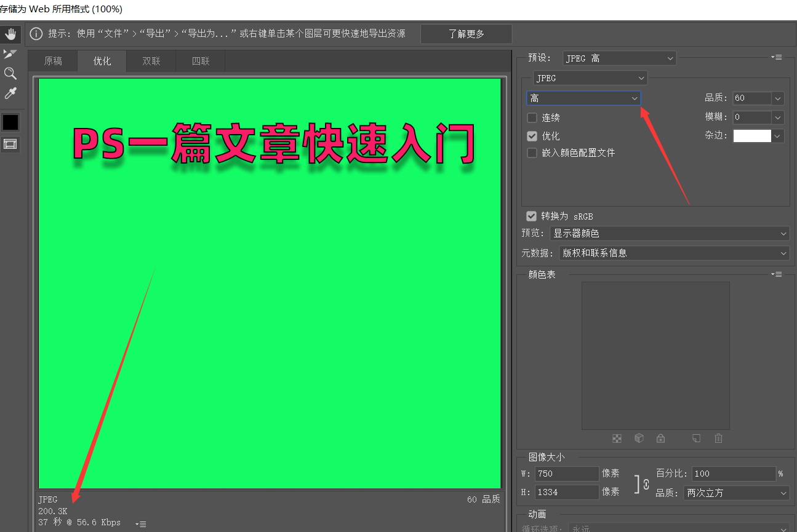Image resolution: width=797 pixels, height=532 pixels.
Task: Open the 品质 slider arrow beside 60
Action: (x=778, y=98)
